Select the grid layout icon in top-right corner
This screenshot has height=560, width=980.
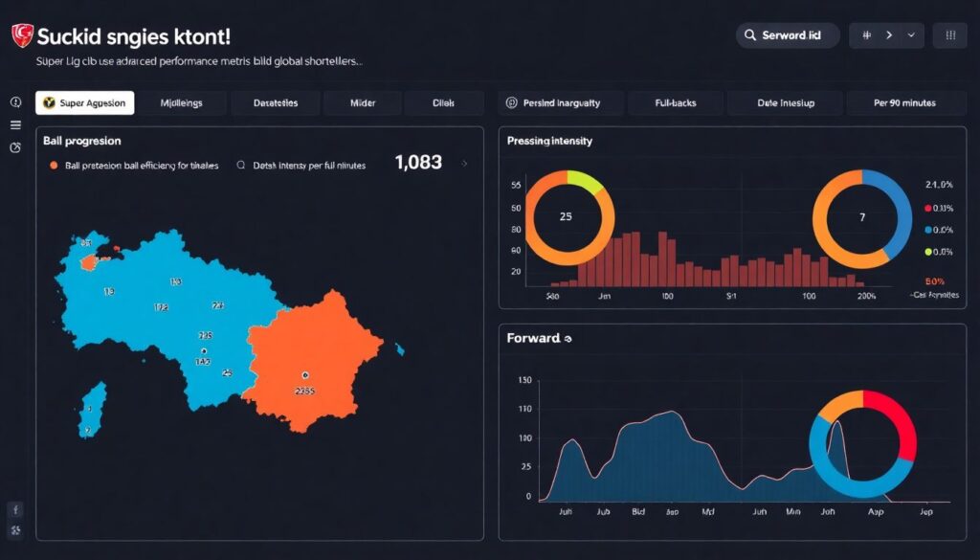click(948, 34)
